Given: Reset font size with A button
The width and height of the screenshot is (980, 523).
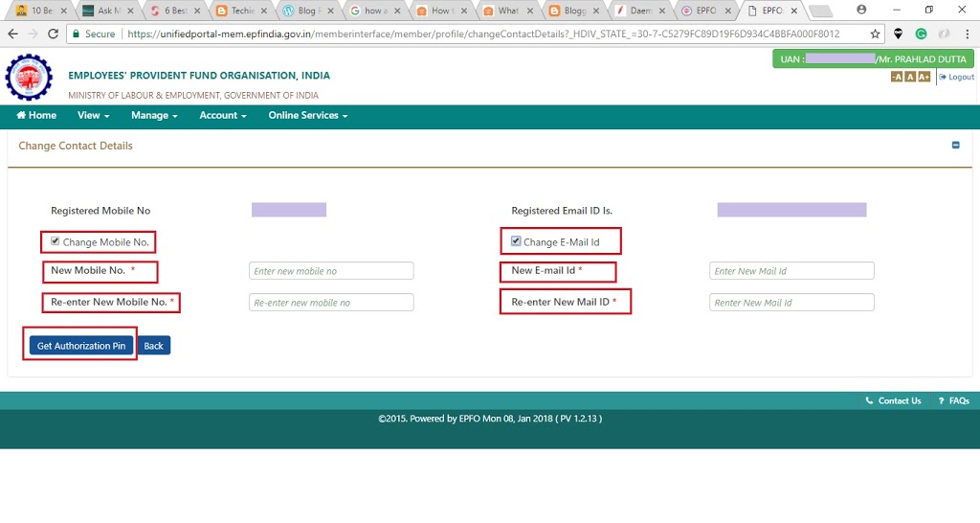Looking at the screenshot, I should (910, 77).
